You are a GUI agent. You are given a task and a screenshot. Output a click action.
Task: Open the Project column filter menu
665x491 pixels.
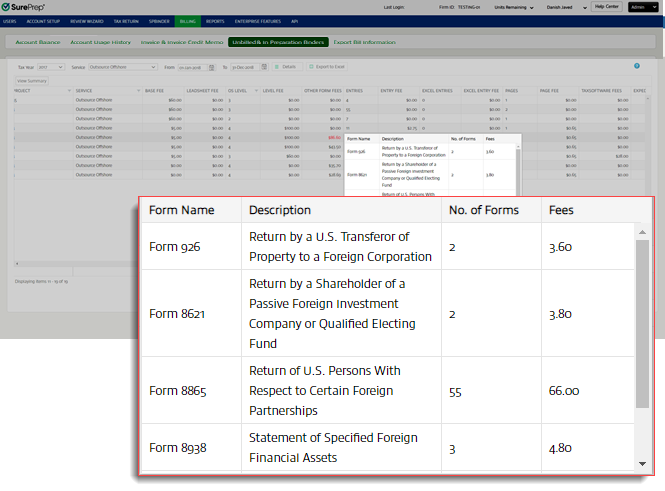point(67,90)
